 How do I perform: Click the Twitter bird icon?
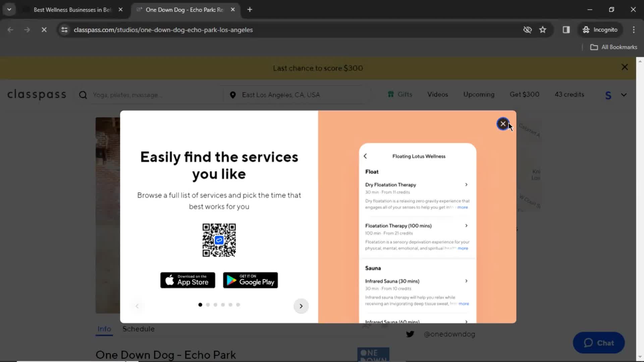coord(411,334)
